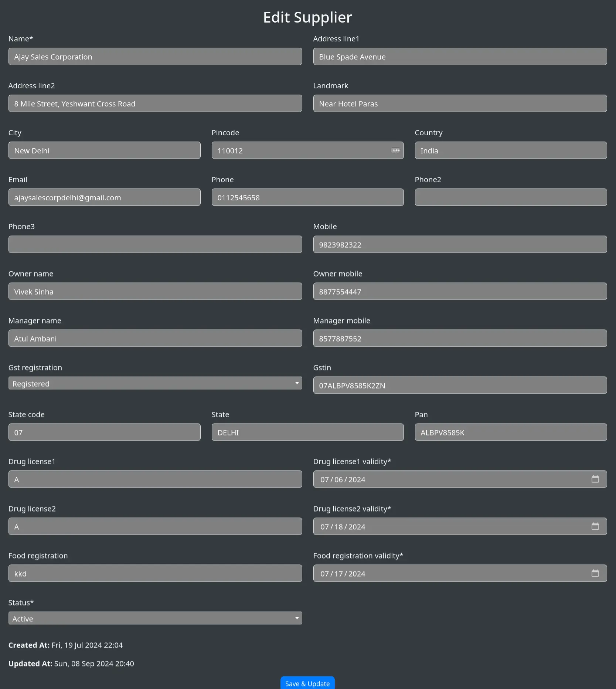The height and width of the screenshot is (689, 616).
Task: Click the Save & Update button
Action: (x=307, y=683)
